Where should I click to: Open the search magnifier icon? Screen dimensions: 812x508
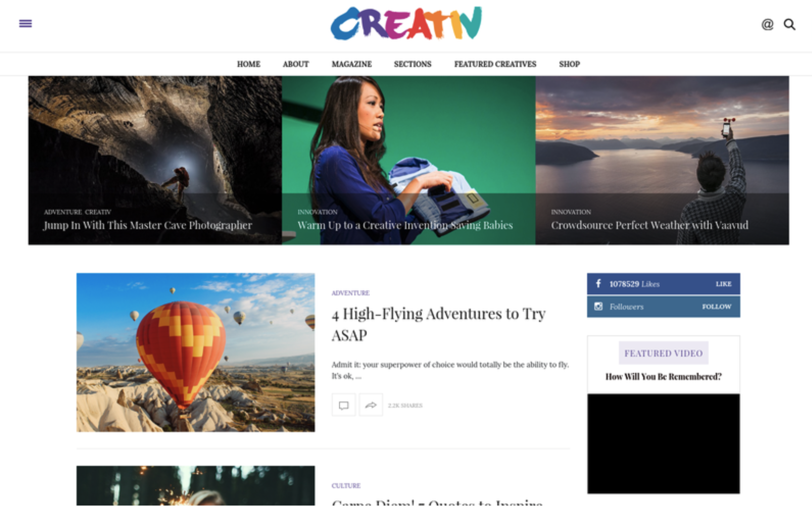click(x=790, y=24)
